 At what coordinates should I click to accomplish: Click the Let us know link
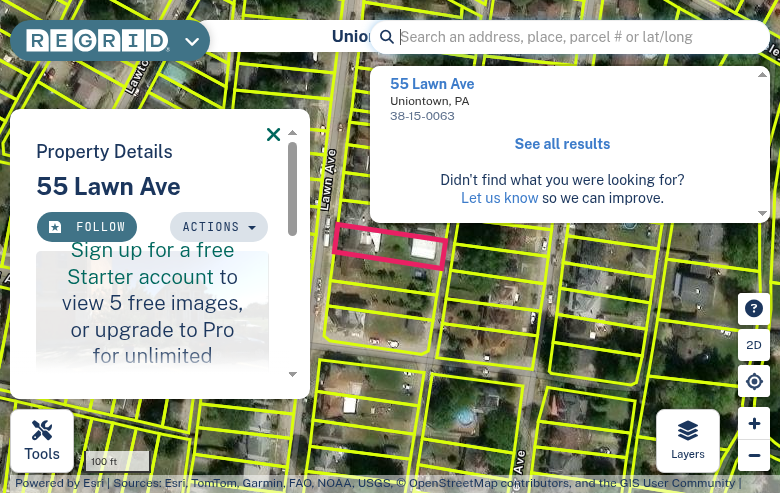(499, 198)
